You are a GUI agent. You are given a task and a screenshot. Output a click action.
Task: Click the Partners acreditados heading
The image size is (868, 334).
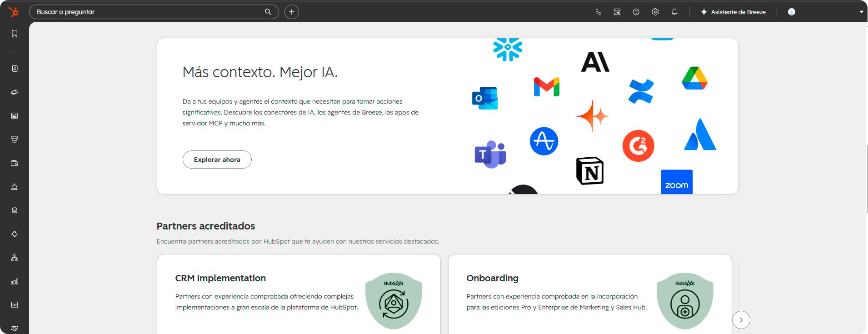pyautogui.click(x=206, y=226)
